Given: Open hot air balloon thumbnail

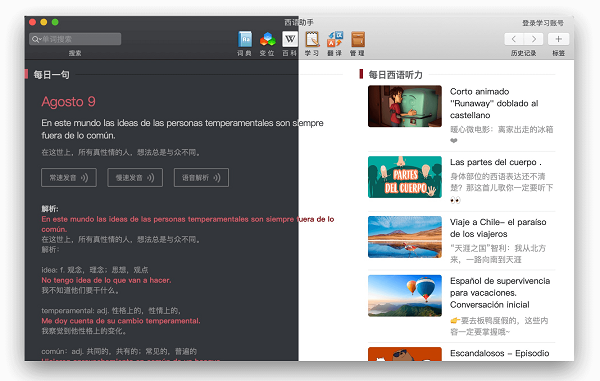Looking at the screenshot, I should click(405, 296).
